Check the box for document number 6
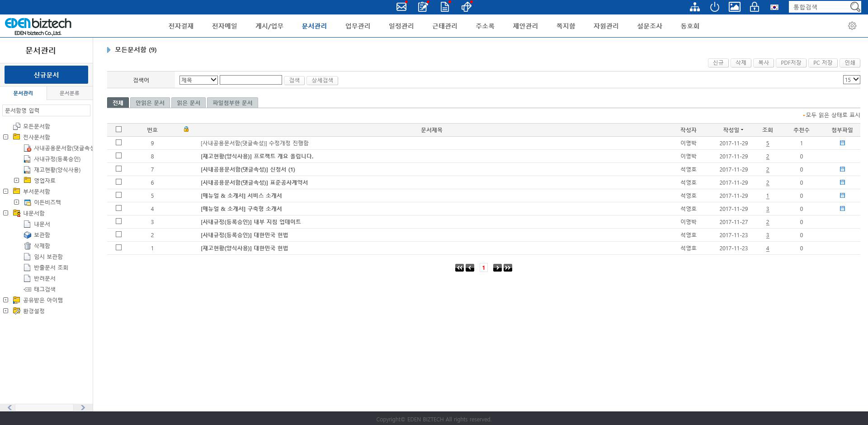 click(x=118, y=182)
